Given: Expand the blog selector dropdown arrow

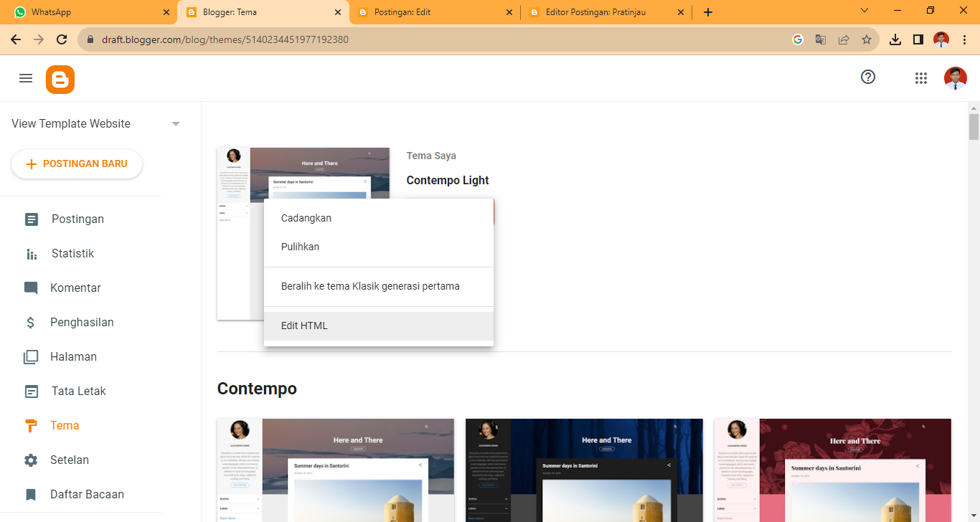Looking at the screenshot, I should point(176,124).
